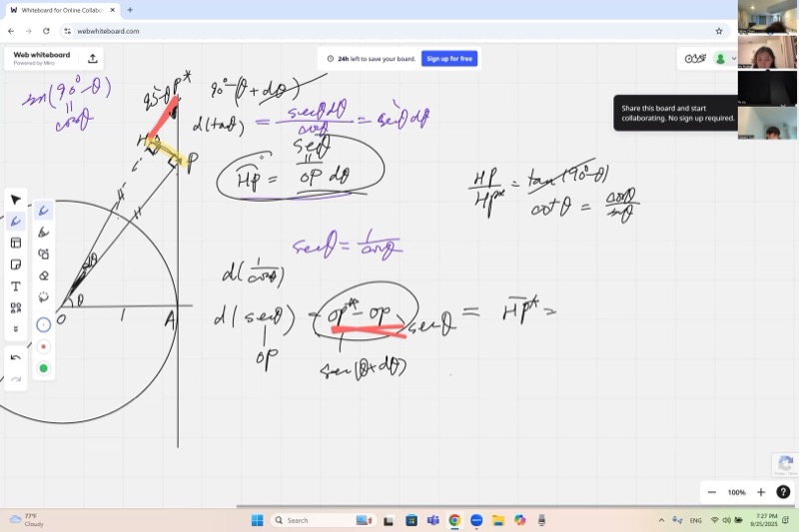Zoom in with the plus button
Image resolution: width=799 pixels, height=532 pixels.
[x=761, y=492]
